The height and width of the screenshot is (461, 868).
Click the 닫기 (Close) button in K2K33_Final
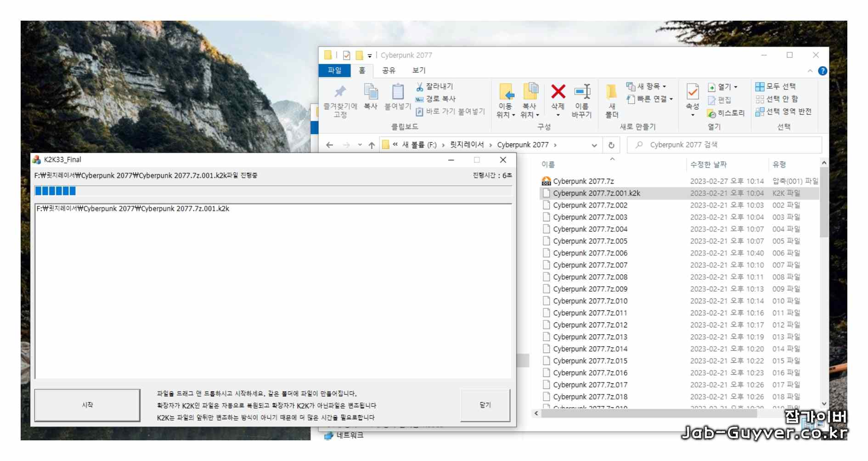coord(485,405)
